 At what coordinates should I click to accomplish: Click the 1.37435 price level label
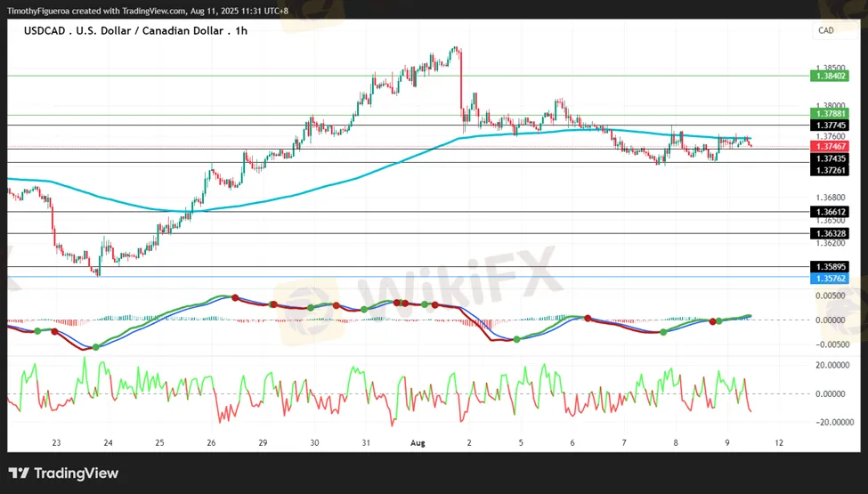pyautogui.click(x=829, y=158)
